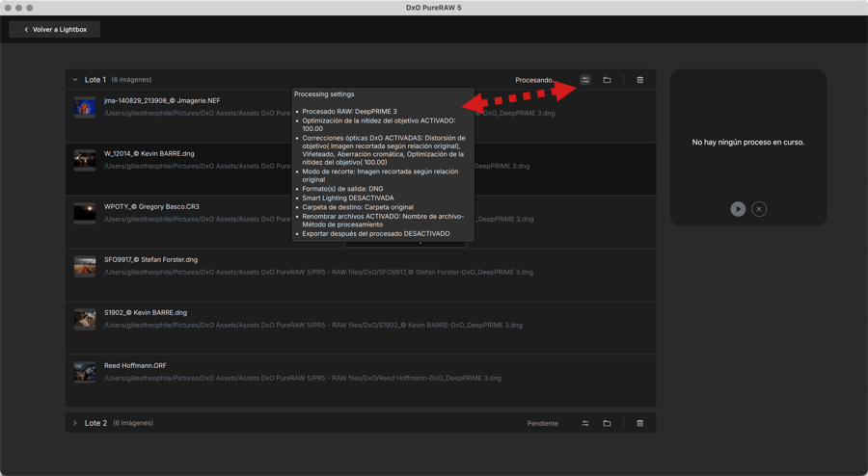Collapse the Lote 1 batch
Viewport: 868px width, 476px height.
coord(75,80)
